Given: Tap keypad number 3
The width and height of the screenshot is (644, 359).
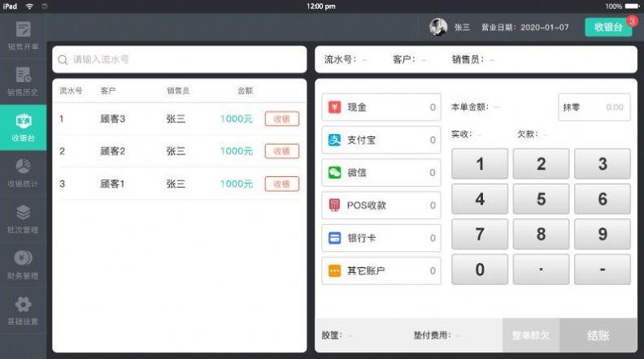Looking at the screenshot, I should (602, 164).
